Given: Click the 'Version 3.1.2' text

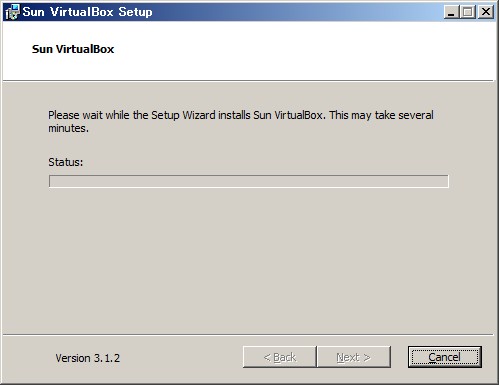Looking at the screenshot, I should click(88, 358).
